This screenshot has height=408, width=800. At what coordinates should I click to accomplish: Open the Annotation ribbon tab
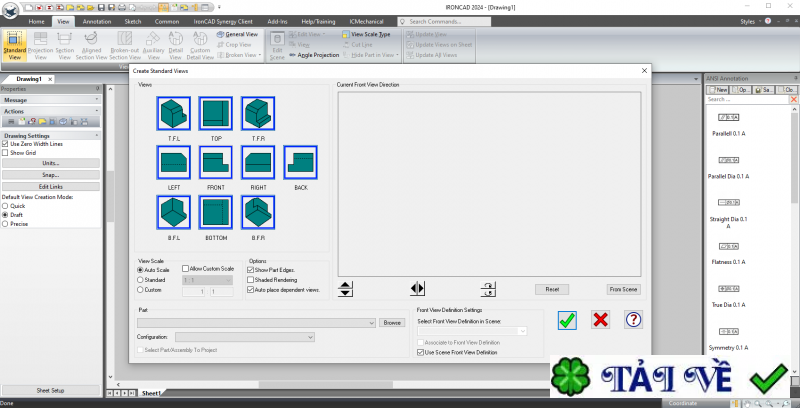97,21
